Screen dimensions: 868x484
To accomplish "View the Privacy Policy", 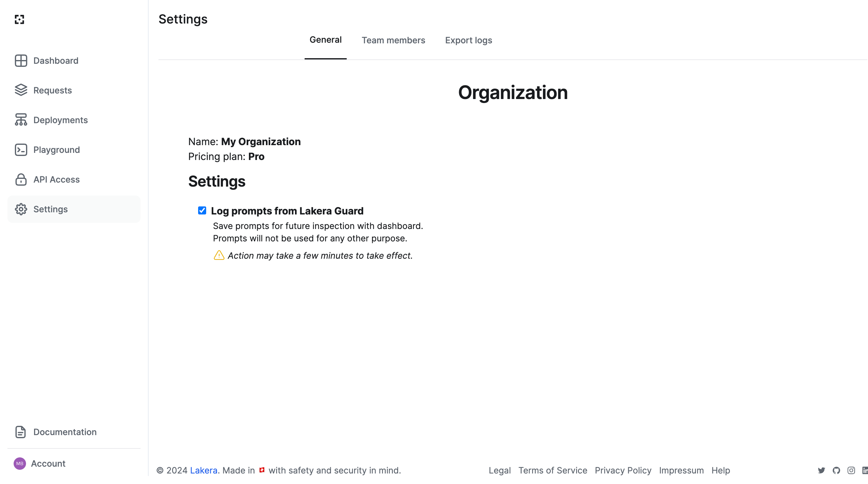I will pos(623,470).
